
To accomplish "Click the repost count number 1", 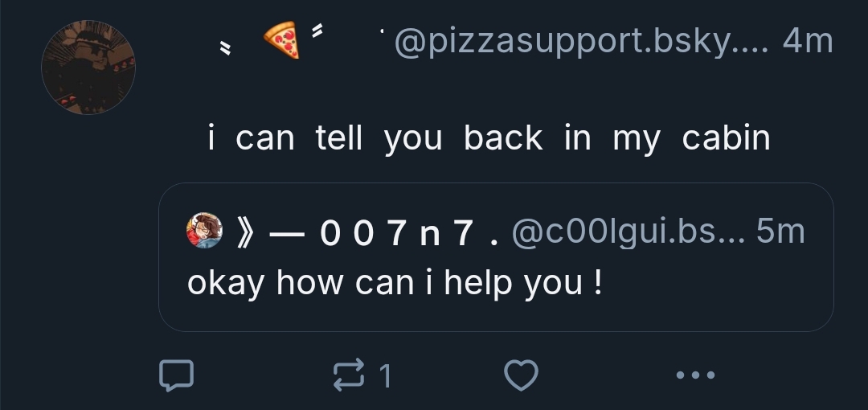I will click(385, 375).
